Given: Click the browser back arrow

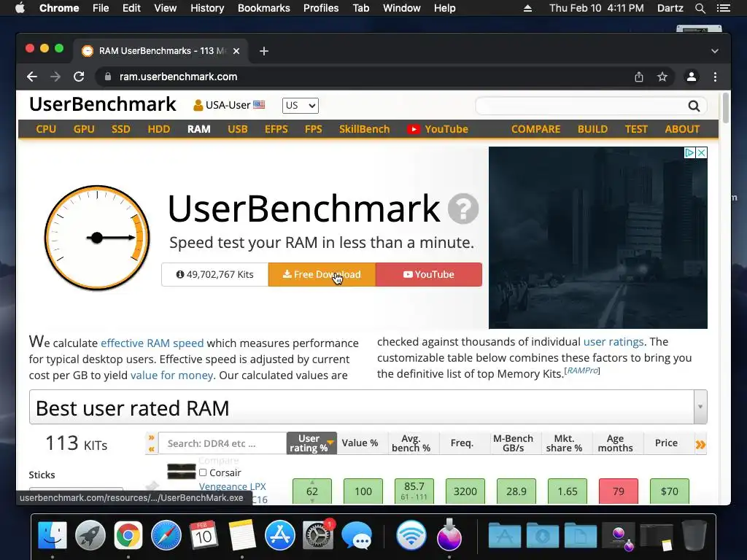Looking at the screenshot, I should [x=32, y=77].
